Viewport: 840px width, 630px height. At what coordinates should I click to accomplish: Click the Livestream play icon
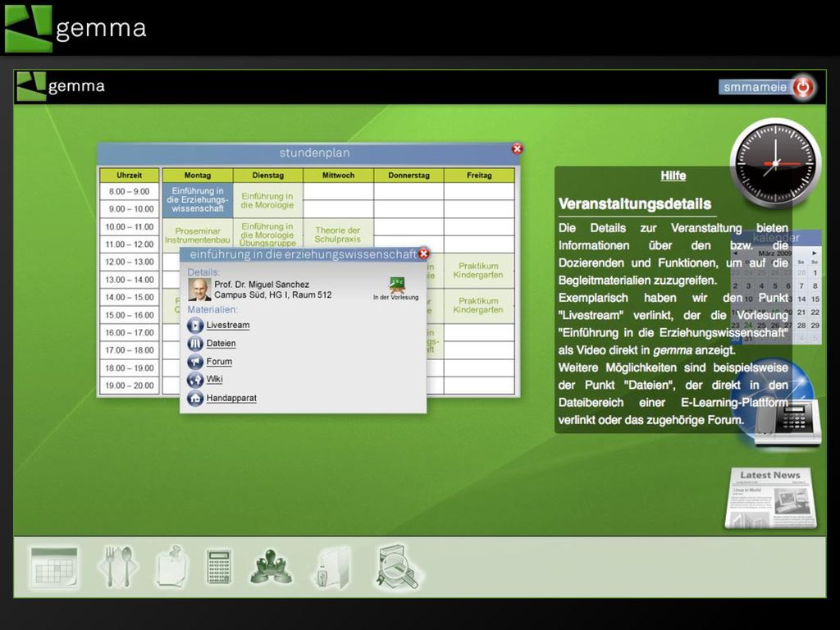pos(195,325)
